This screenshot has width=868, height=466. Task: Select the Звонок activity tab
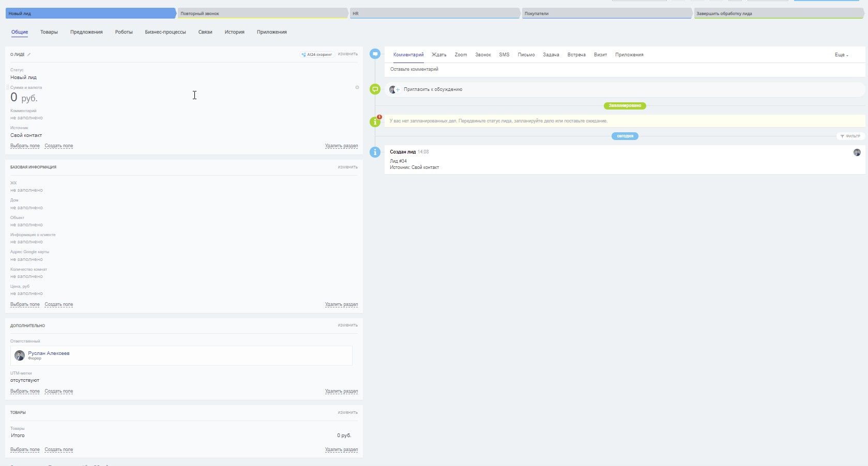coord(483,55)
